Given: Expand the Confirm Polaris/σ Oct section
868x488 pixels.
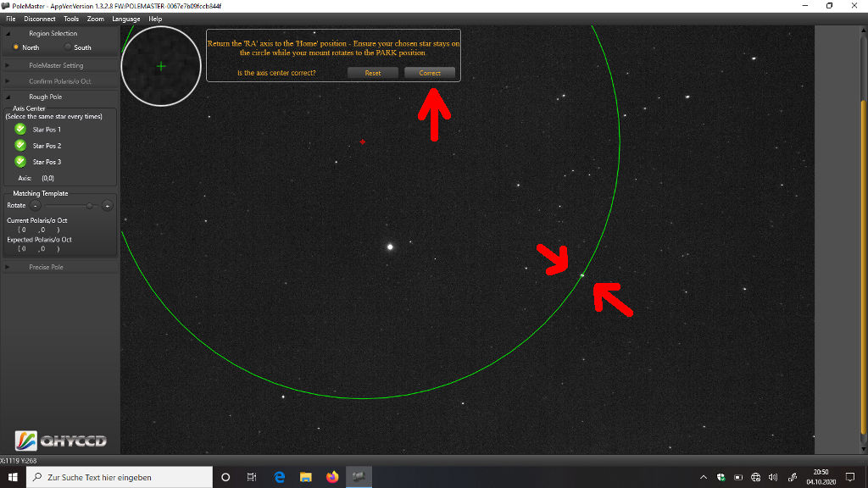Looking at the screenshot, I should (59, 81).
